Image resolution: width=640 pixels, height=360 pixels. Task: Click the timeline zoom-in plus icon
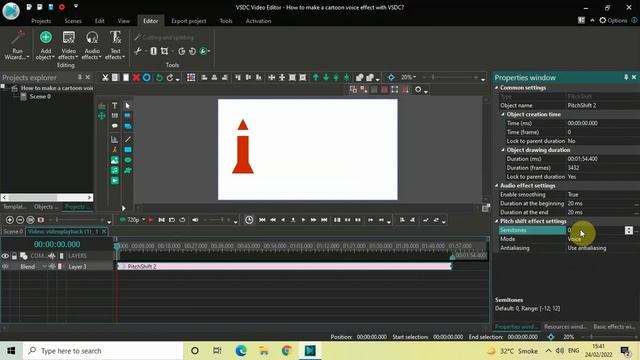tap(10, 220)
